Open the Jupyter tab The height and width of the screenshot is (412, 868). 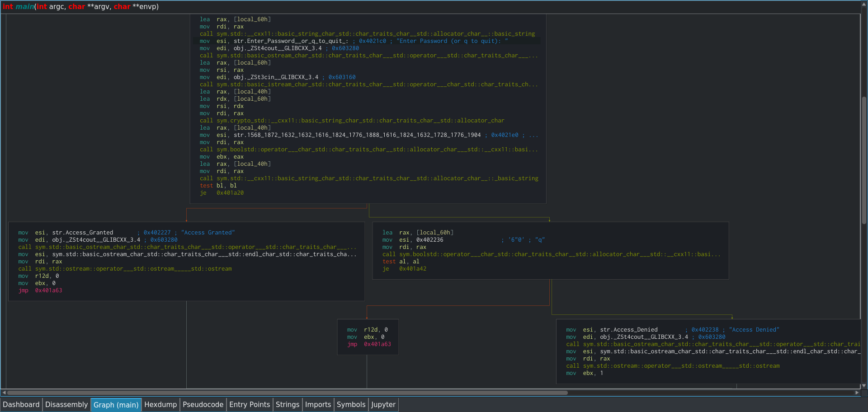point(383,405)
